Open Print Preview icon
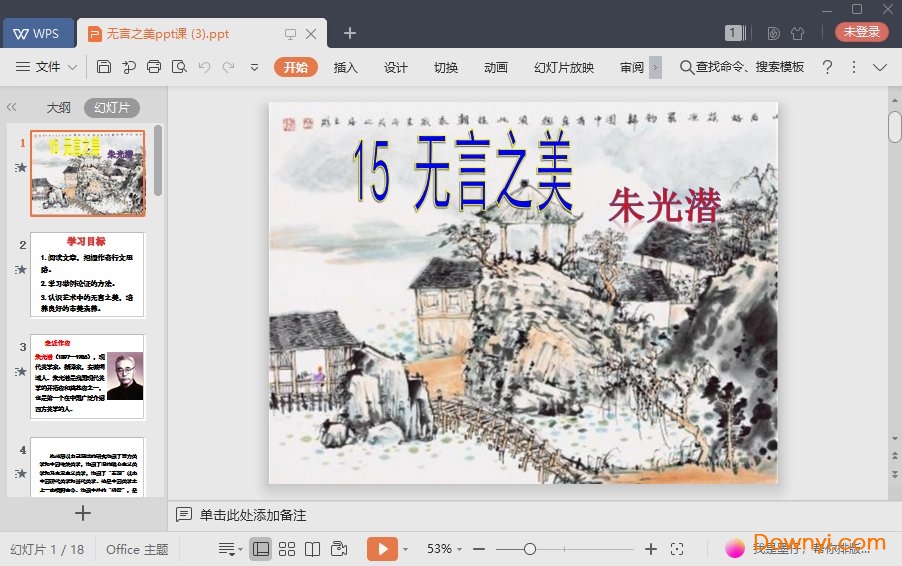Screen dimensions: 902x566 click(179, 67)
